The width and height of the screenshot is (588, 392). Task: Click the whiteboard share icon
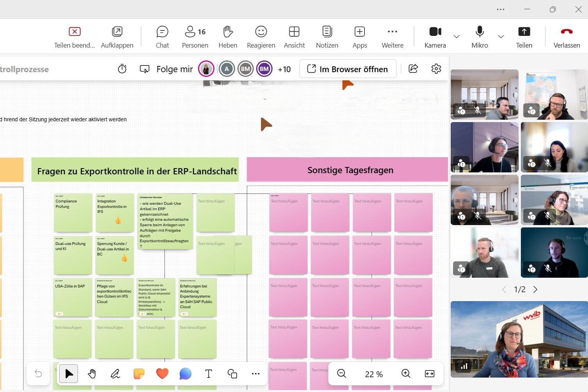[x=413, y=69]
